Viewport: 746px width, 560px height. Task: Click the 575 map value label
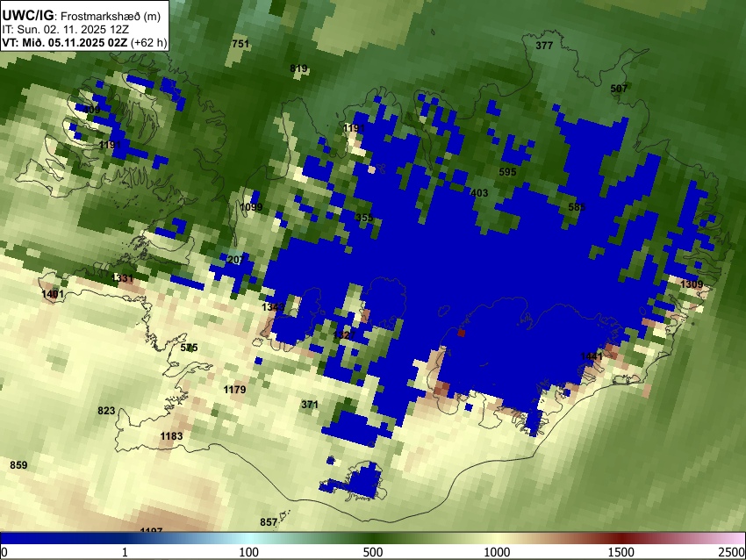point(189,348)
